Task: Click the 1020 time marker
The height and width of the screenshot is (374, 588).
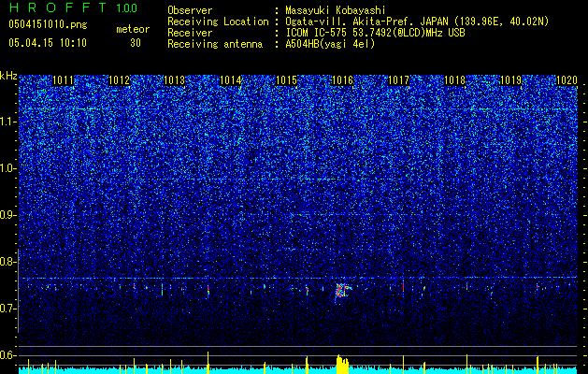Action: pyautogui.click(x=566, y=80)
